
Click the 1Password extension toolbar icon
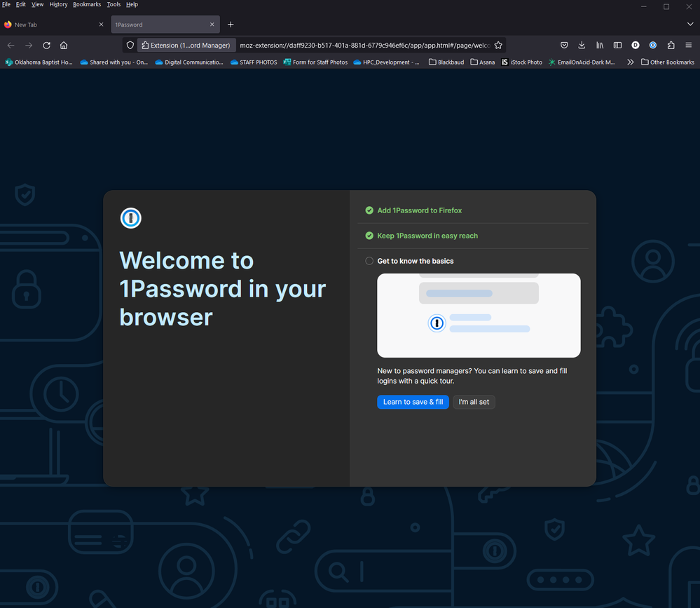tap(653, 45)
